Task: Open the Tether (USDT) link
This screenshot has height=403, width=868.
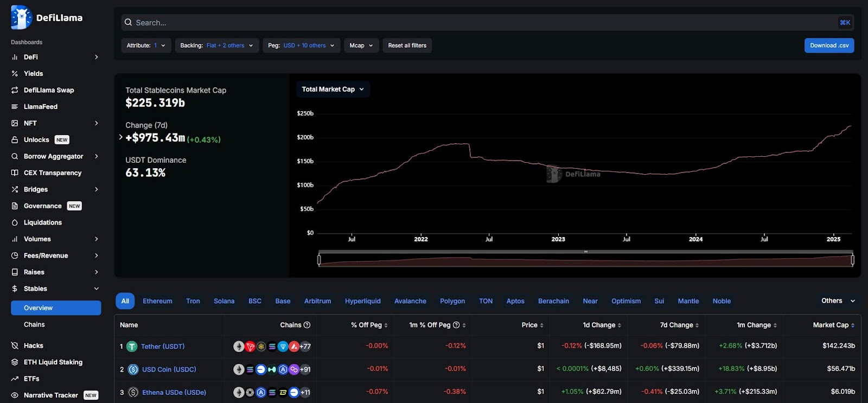Action: point(163,347)
